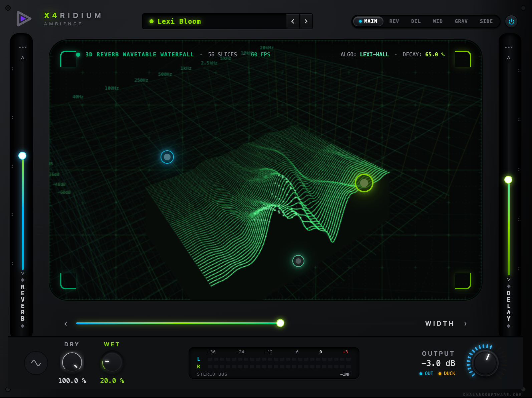Viewport: 532px width, 398px height.
Task: Click the 65.0 % decay value
Action: coord(435,54)
